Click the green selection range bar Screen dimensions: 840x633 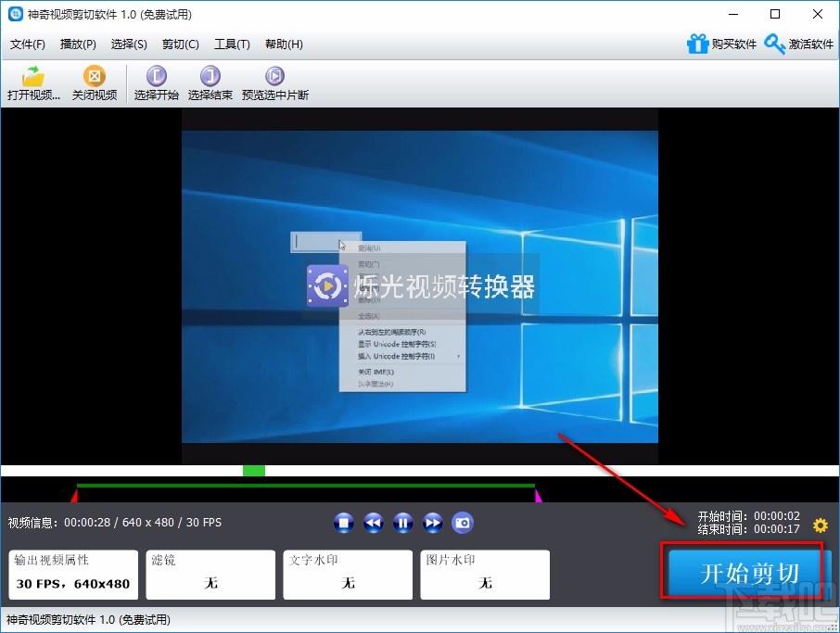[306, 486]
